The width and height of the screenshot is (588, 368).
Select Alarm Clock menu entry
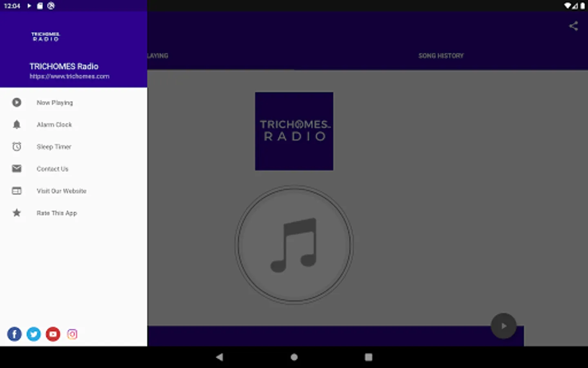click(x=73, y=124)
